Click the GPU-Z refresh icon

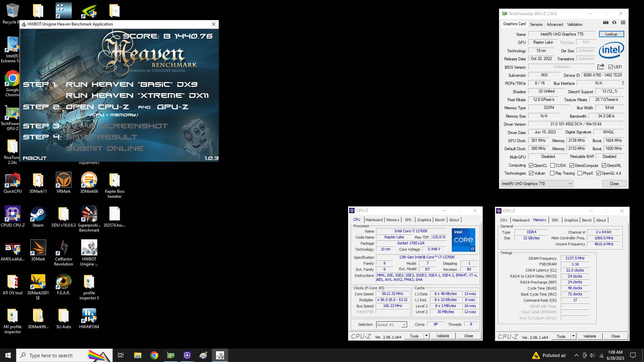point(614,23)
